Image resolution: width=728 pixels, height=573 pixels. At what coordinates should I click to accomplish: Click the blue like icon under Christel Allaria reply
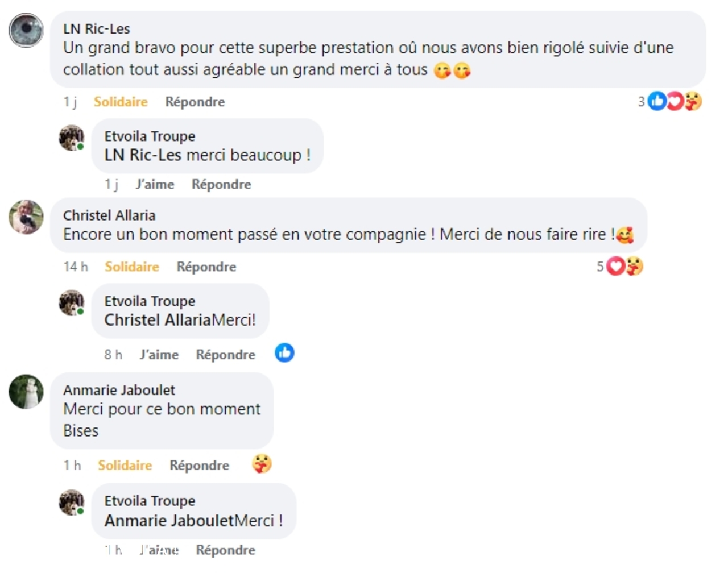coord(284,353)
